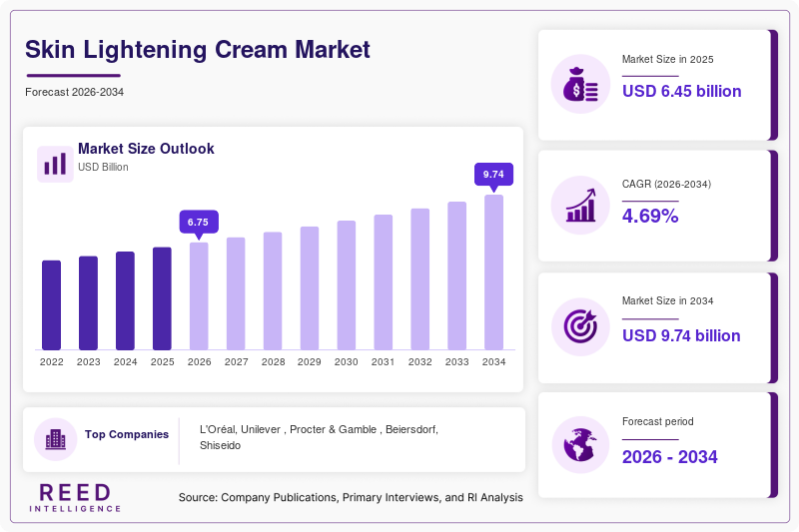Screen dimensions: 799x532
Task: Click the 2034 bar in the chart
Action: [x=493, y=272]
